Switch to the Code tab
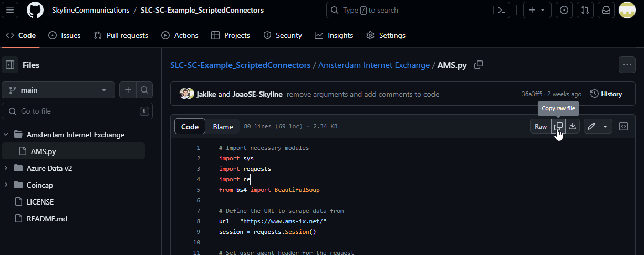 point(21,35)
